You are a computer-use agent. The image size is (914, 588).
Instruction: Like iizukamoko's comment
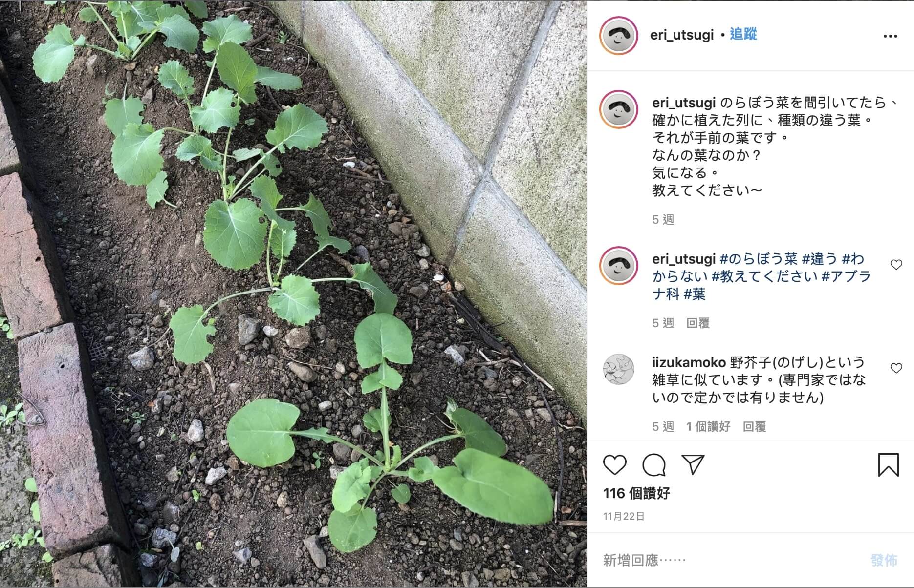tap(896, 368)
